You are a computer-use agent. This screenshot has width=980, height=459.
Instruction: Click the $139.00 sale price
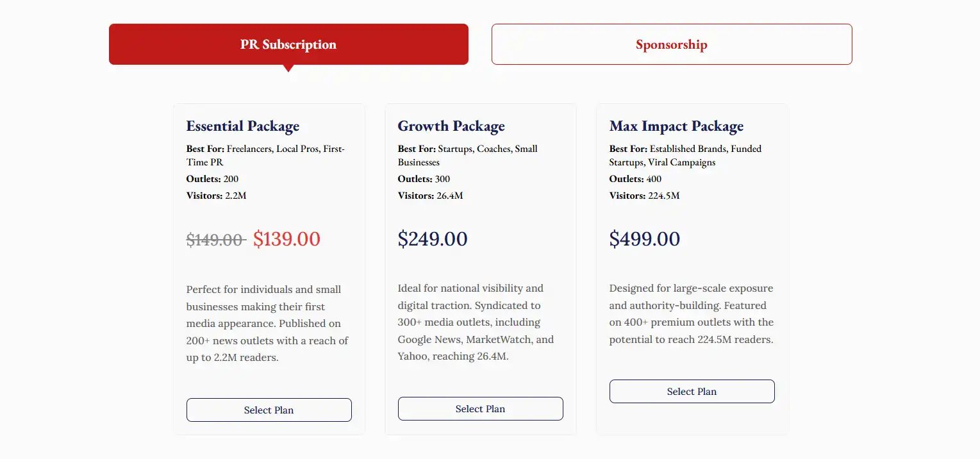click(287, 239)
